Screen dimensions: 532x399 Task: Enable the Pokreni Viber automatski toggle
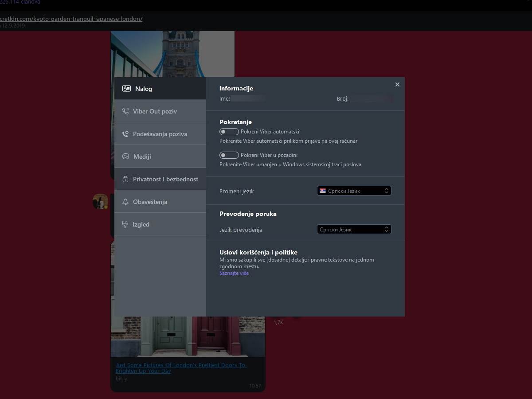click(229, 131)
